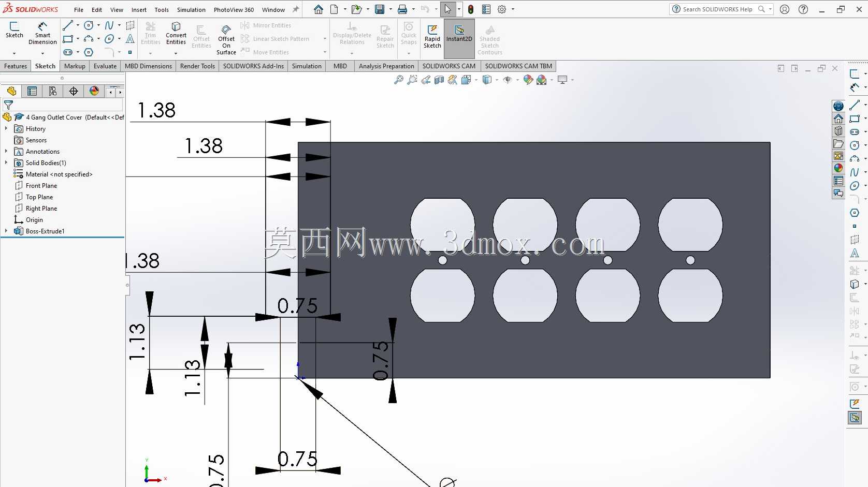868x487 pixels.
Task: Switch to the ConfigurationManager panel tab
Action: coord(53,92)
